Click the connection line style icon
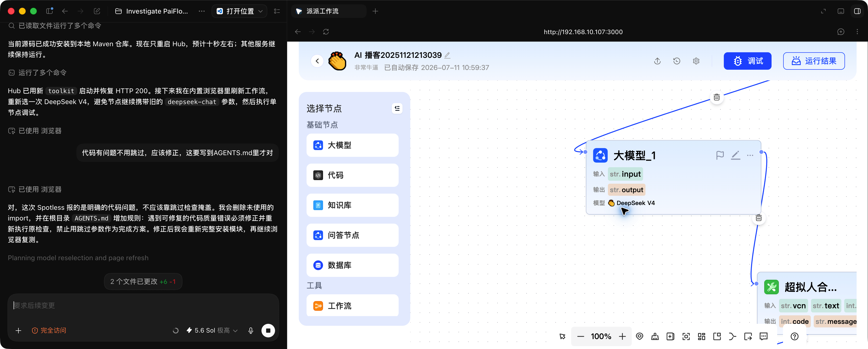 pos(733,336)
